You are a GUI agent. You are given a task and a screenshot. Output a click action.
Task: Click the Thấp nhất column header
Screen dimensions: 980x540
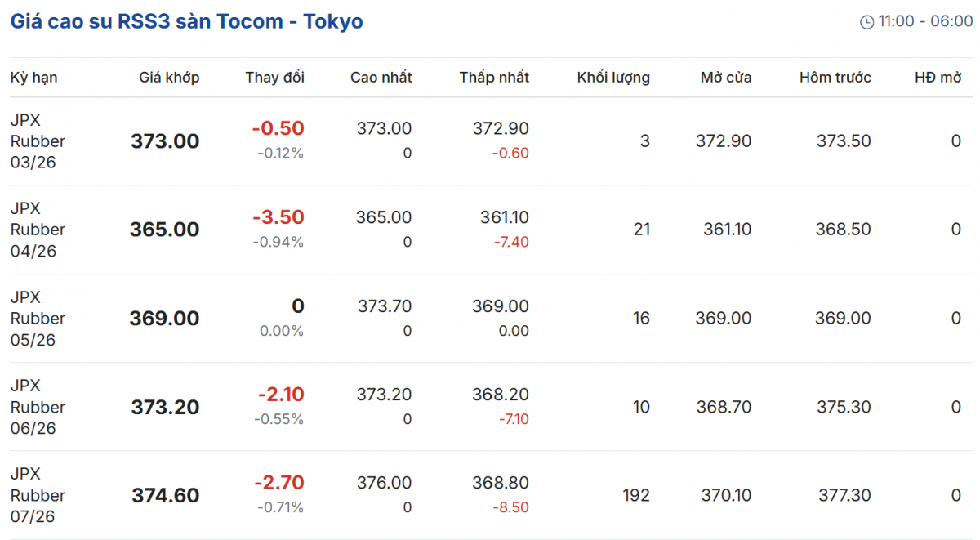[x=494, y=78]
